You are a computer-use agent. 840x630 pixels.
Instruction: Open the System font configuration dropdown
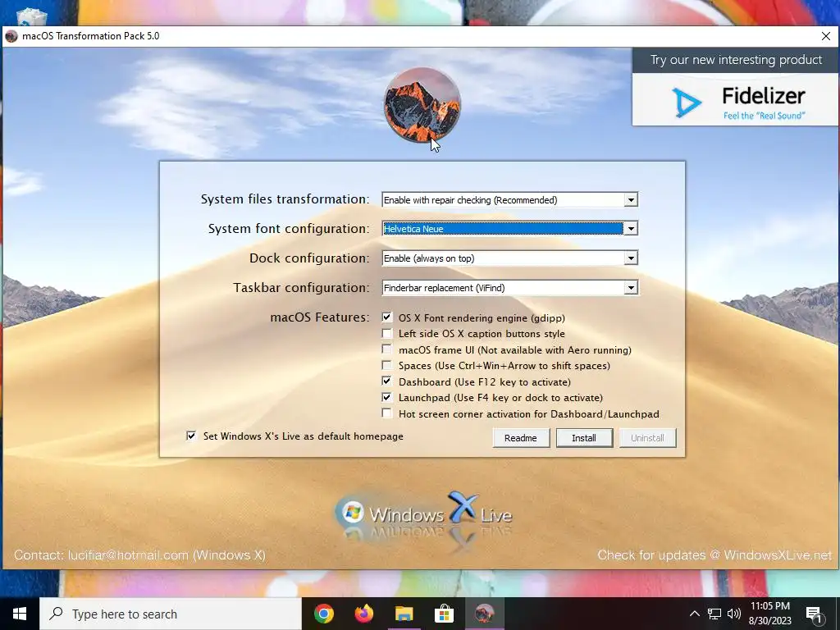[x=631, y=229]
